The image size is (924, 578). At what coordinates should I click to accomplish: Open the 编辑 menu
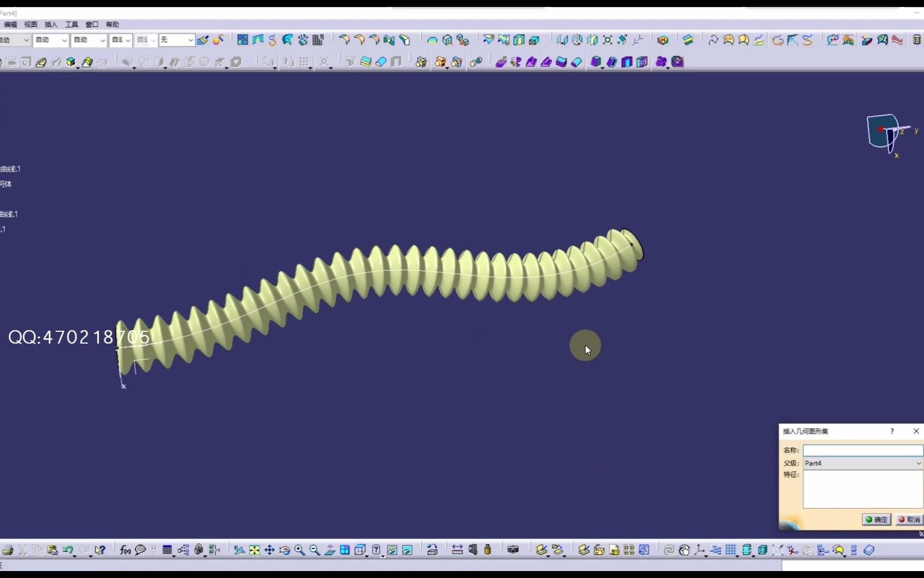(x=10, y=25)
